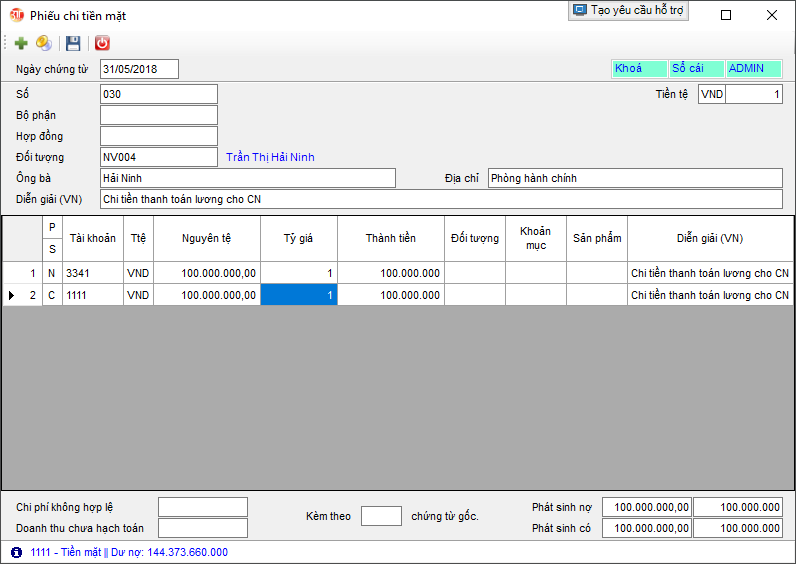Click the 'Hợp đồng' input field

tap(158, 136)
